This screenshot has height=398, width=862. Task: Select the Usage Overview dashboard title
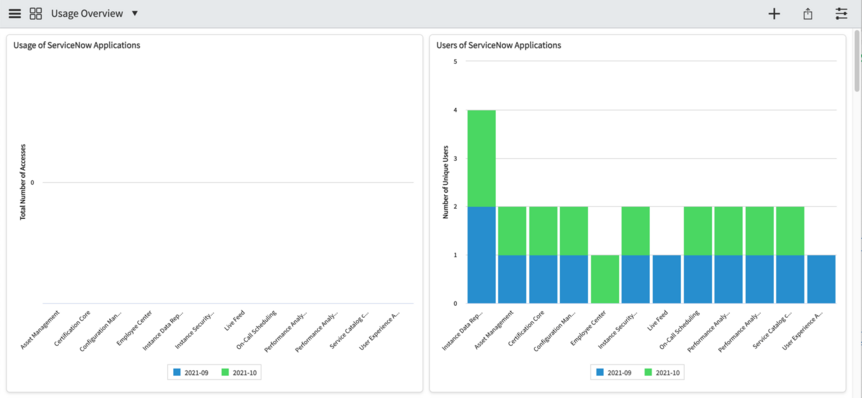(87, 14)
